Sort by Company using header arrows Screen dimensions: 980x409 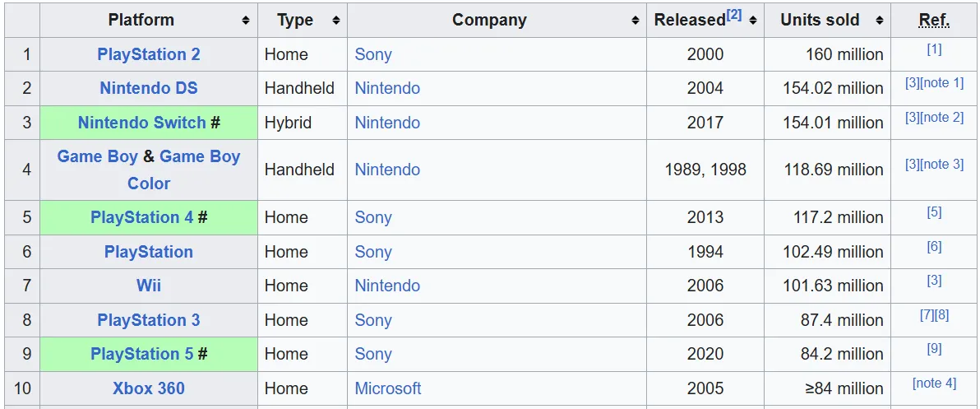[635, 21]
